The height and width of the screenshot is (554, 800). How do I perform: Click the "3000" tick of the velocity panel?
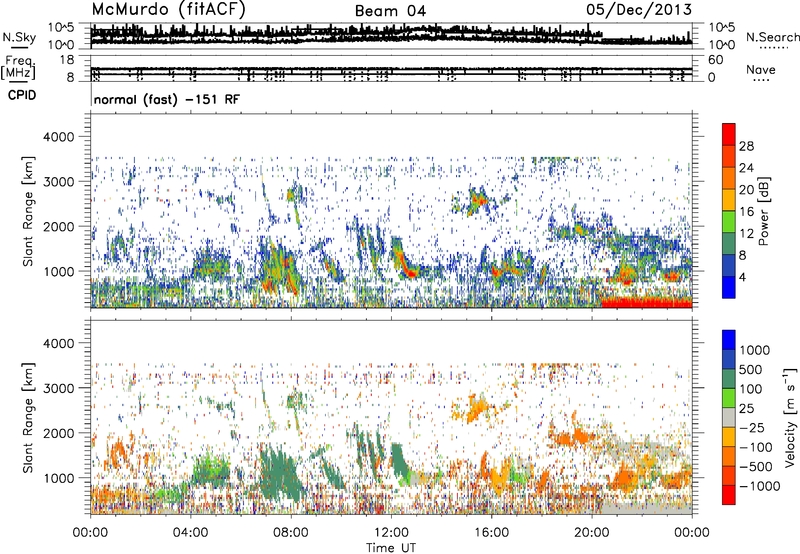pos(61,388)
